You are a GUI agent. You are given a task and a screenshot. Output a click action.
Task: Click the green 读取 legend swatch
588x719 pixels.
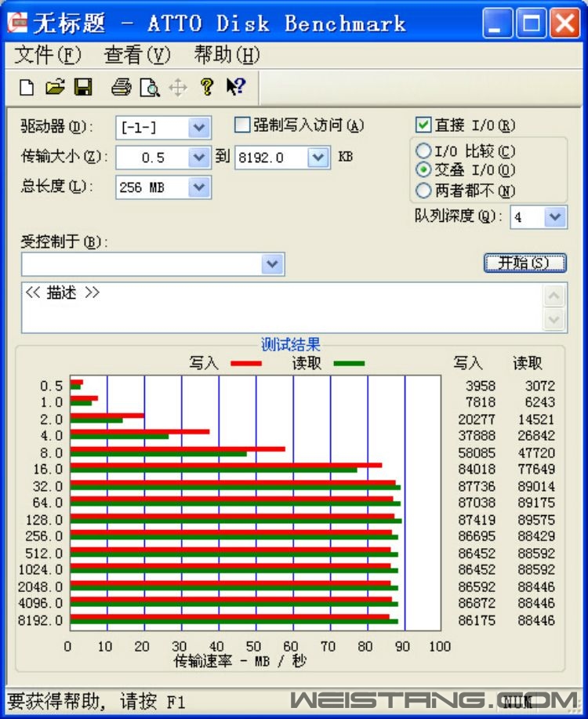pos(349,363)
